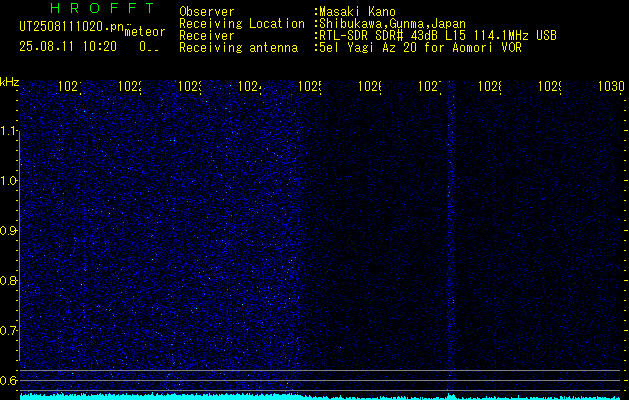The image size is (629, 400).
Task: Click the yellow "meteor" label
Action: click(145, 32)
